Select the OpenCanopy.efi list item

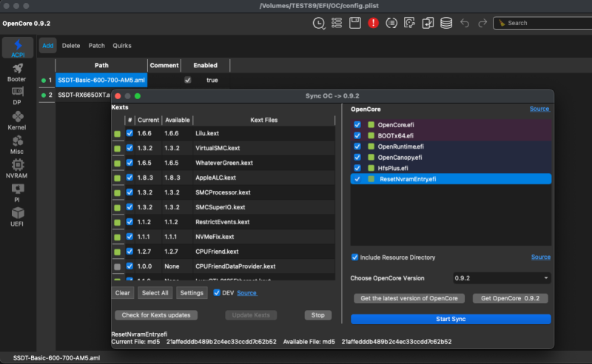tap(451, 158)
